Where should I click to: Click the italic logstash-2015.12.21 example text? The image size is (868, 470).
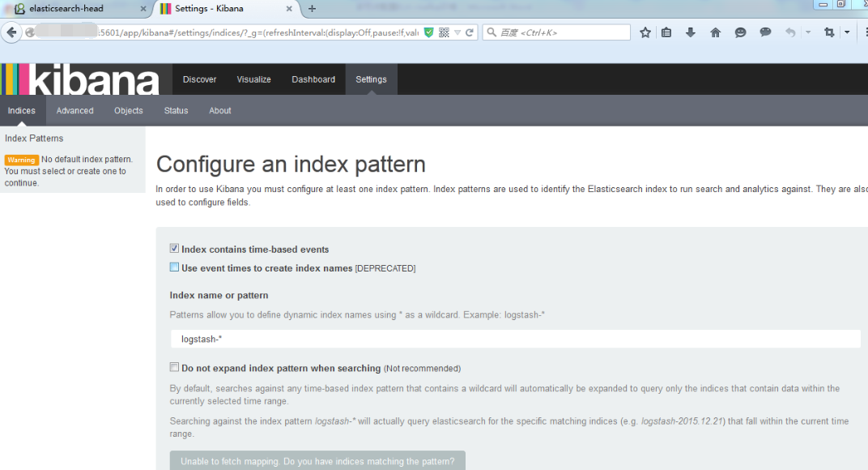683,421
